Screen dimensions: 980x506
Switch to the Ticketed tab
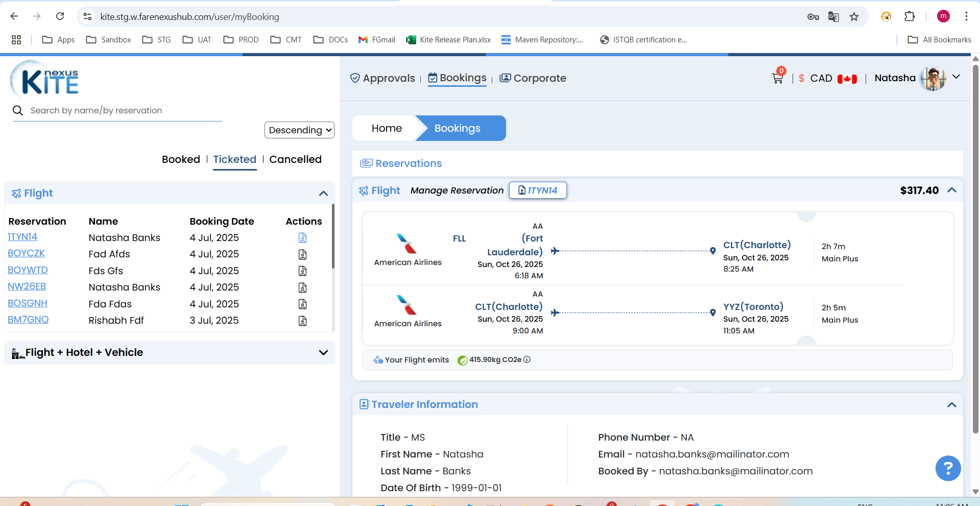pos(234,159)
